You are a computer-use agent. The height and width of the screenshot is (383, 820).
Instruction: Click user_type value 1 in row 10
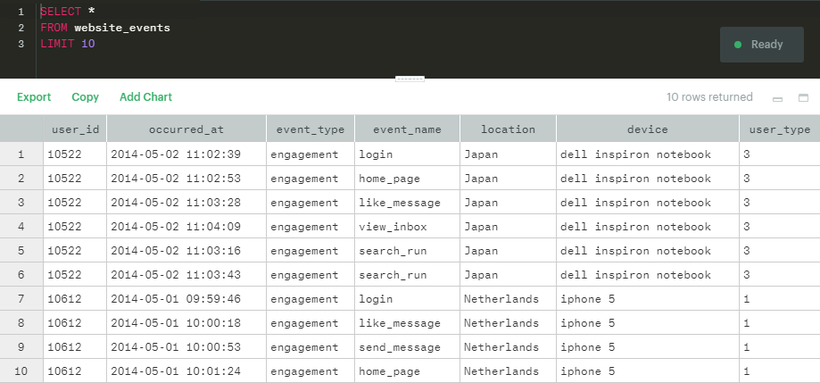click(779, 371)
